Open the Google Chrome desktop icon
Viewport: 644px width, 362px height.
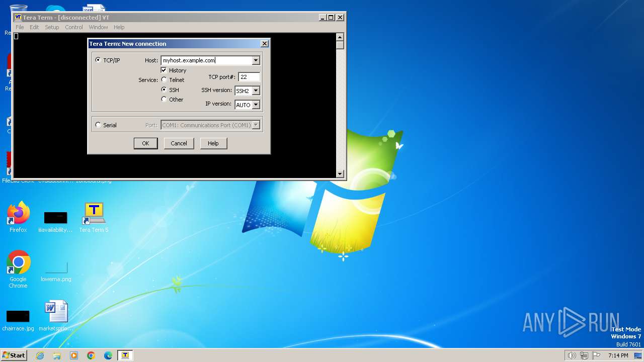(18, 269)
